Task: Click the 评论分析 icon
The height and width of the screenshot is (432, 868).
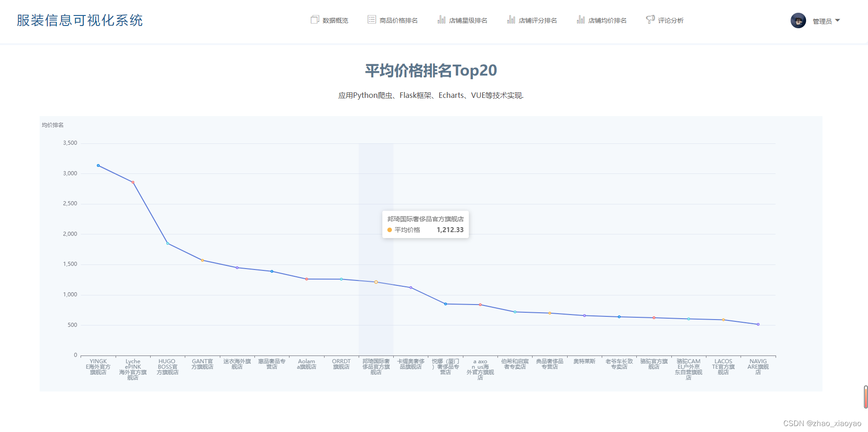Action: [650, 20]
